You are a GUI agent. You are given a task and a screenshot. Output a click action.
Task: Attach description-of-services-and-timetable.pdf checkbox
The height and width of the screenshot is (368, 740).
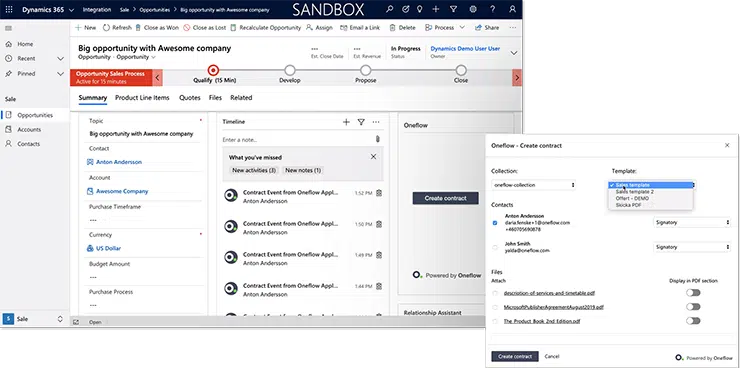[x=495, y=293]
